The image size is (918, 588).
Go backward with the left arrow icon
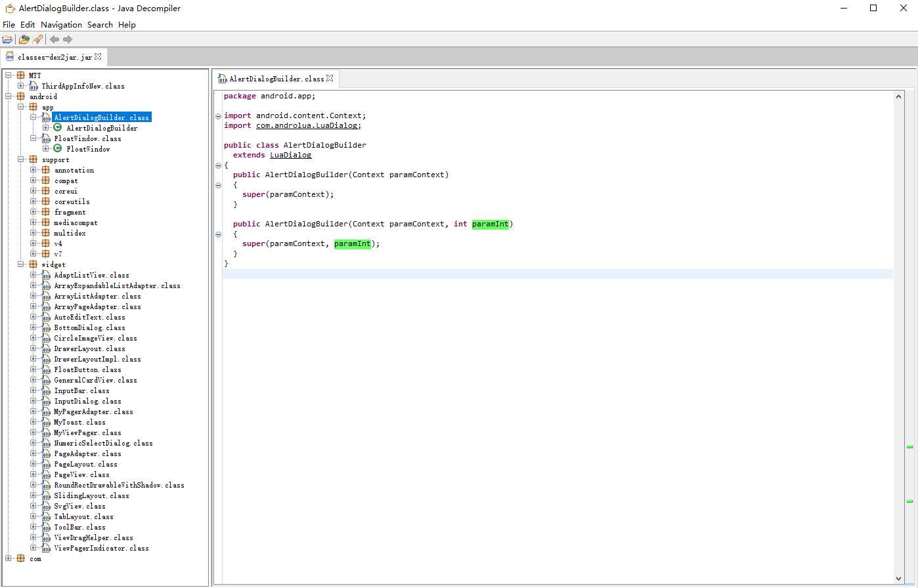(x=55, y=39)
